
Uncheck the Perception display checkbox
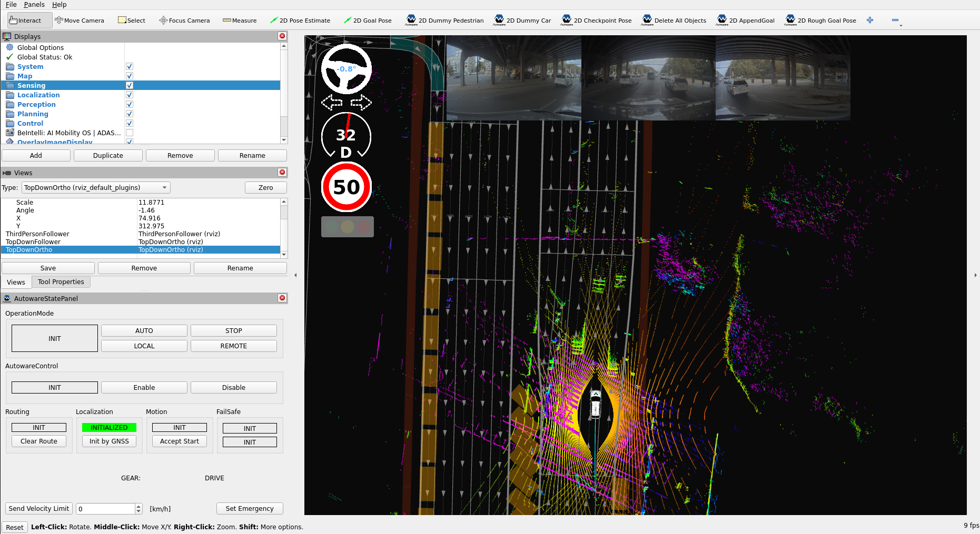tap(130, 104)
